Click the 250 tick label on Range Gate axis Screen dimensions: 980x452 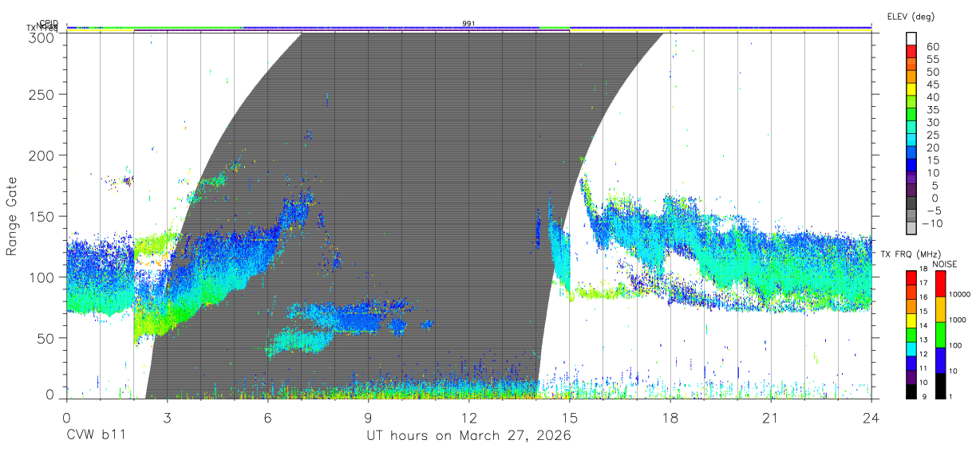click(x=41, y=94)
